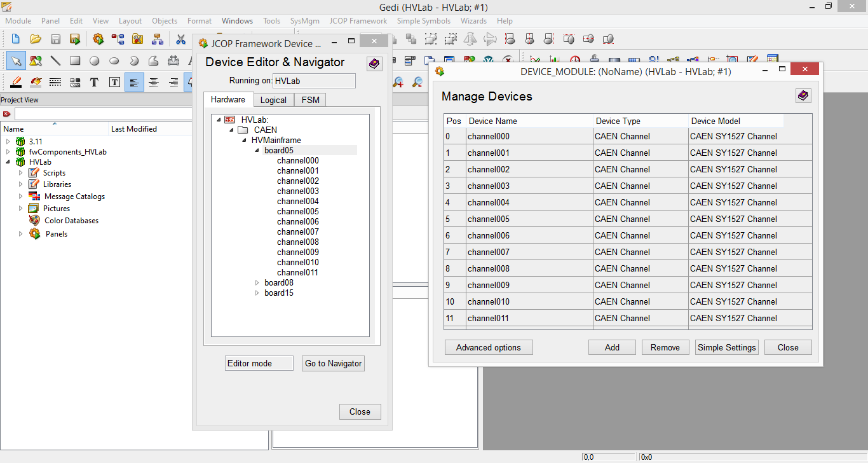Click the New Panel document icon

[x=16, y=39]
